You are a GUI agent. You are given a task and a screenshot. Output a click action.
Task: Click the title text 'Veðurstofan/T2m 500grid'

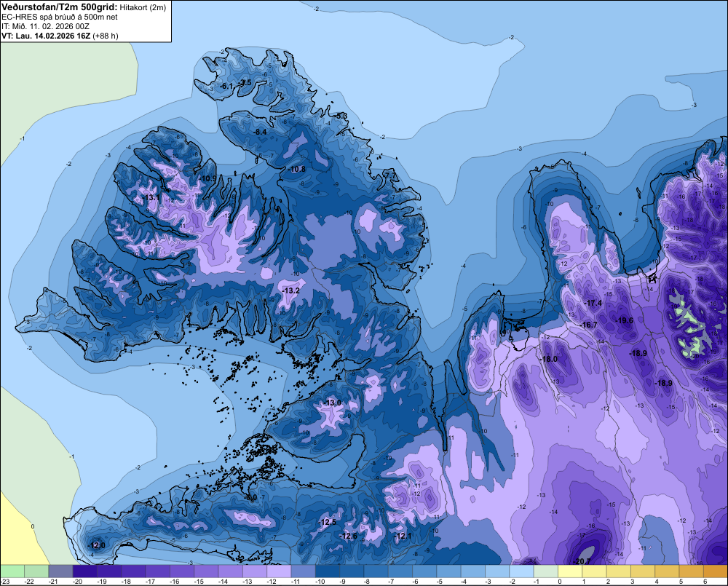[60, 7]
